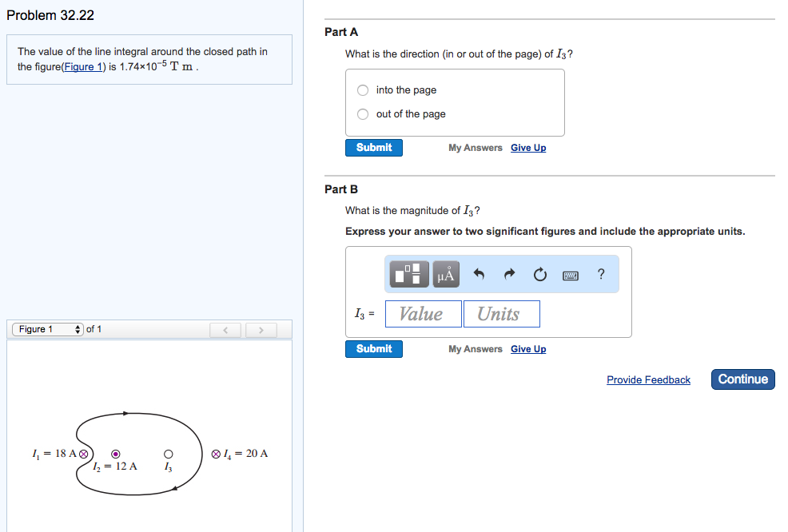Click the redo arrow in answer toolbar
Image resolution: width=788 pixels, height=532 pixels.
point(509,274)
